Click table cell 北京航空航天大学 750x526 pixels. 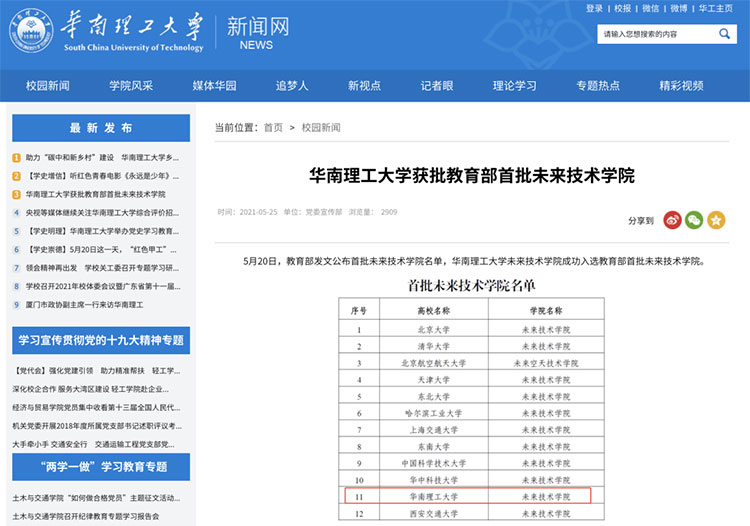433,363
